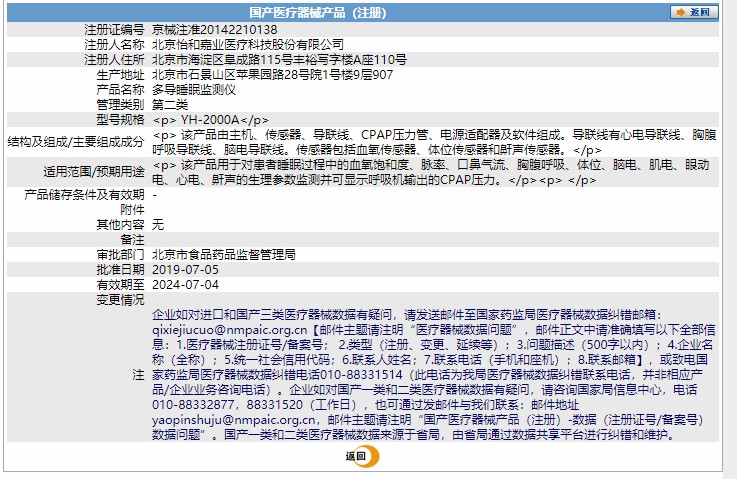Click management category value 第二类
737x479 pixels.
pos(170,105)
